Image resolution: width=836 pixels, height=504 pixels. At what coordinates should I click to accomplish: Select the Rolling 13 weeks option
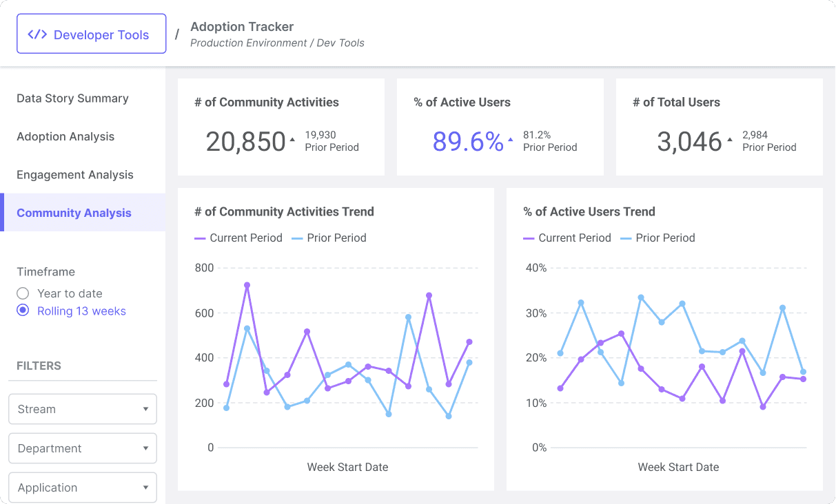coord(22,311)
